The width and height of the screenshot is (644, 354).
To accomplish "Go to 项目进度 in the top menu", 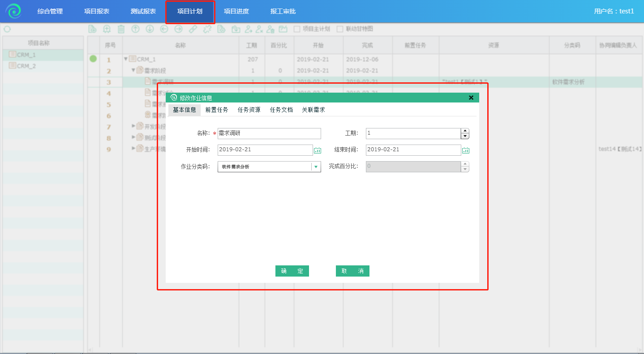I will [236, 12].
